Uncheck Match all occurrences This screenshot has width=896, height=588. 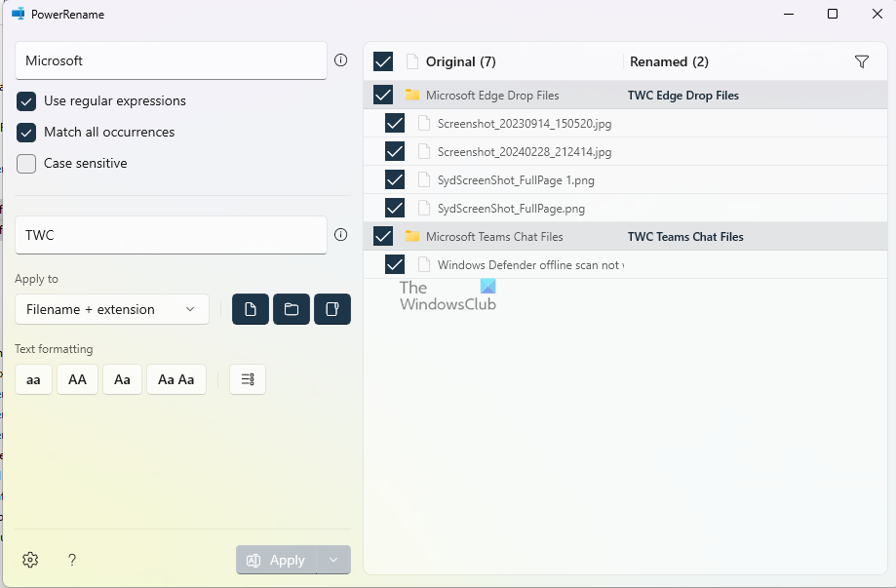(x=26, y=133)
